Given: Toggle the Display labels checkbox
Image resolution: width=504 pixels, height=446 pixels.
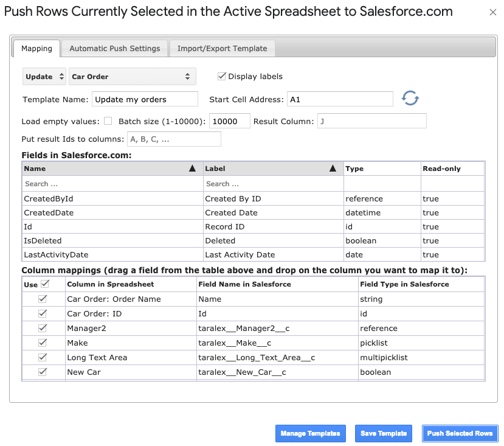Looking at the screenshot, I should (221, 76).
